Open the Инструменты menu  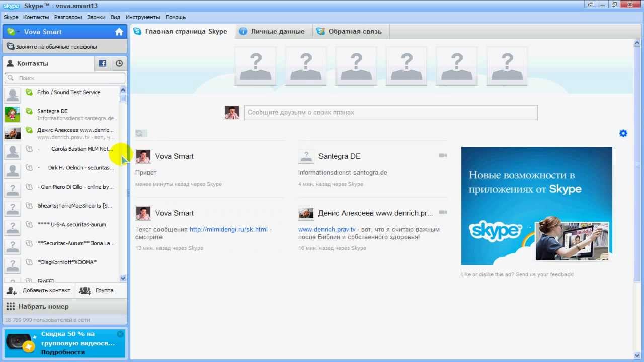(143, 17)
